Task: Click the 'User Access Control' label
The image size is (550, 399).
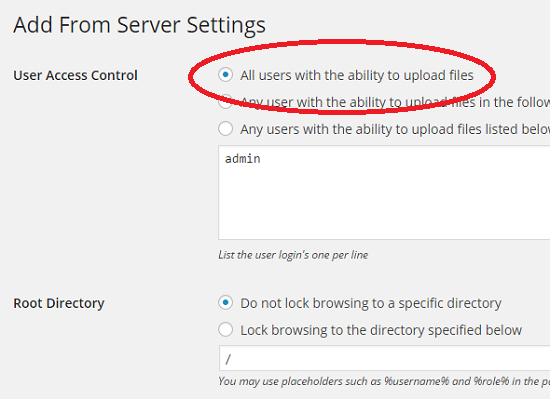Action: coord(75,75)
